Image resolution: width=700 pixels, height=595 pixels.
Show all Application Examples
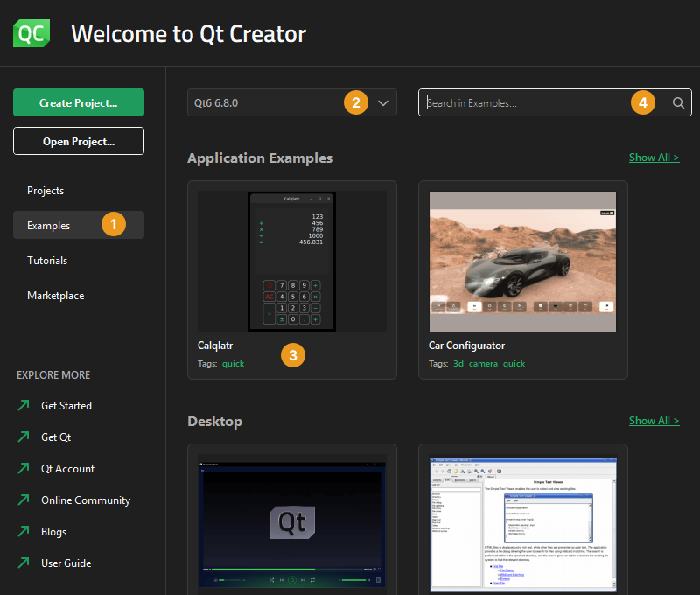click(654, 157)
